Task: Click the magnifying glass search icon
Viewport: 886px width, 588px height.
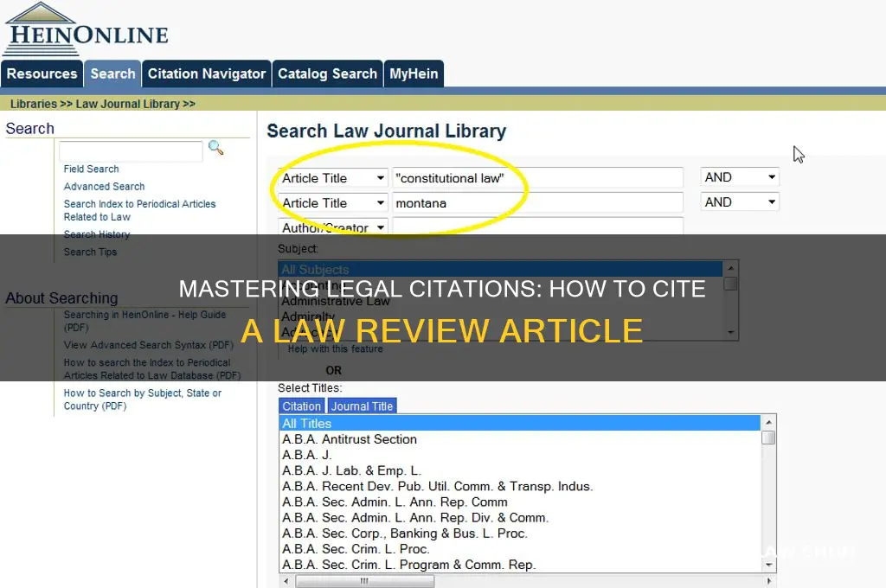Action: 215,148
